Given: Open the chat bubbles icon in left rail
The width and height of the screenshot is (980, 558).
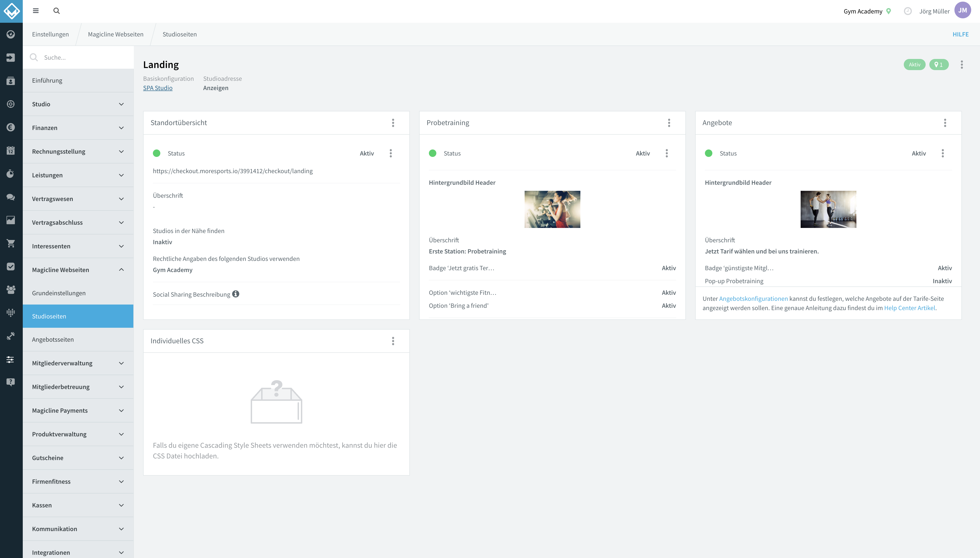Looking at the screenshot, I should click(11, 197).
